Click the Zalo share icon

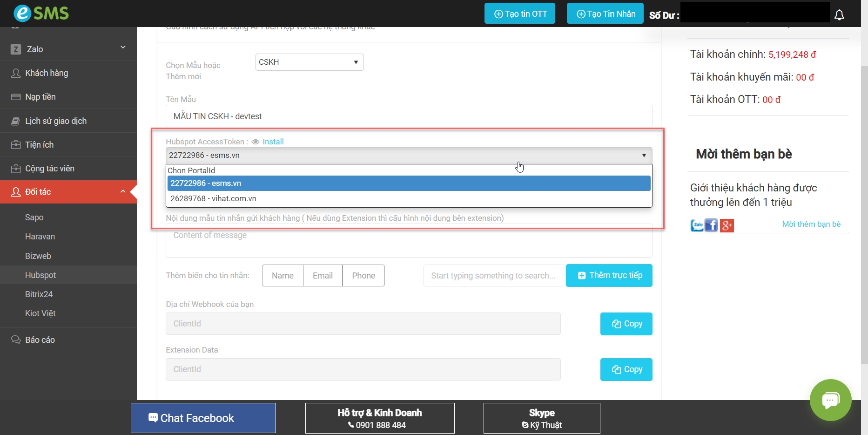pyautogui.click(x=697, y=225)
